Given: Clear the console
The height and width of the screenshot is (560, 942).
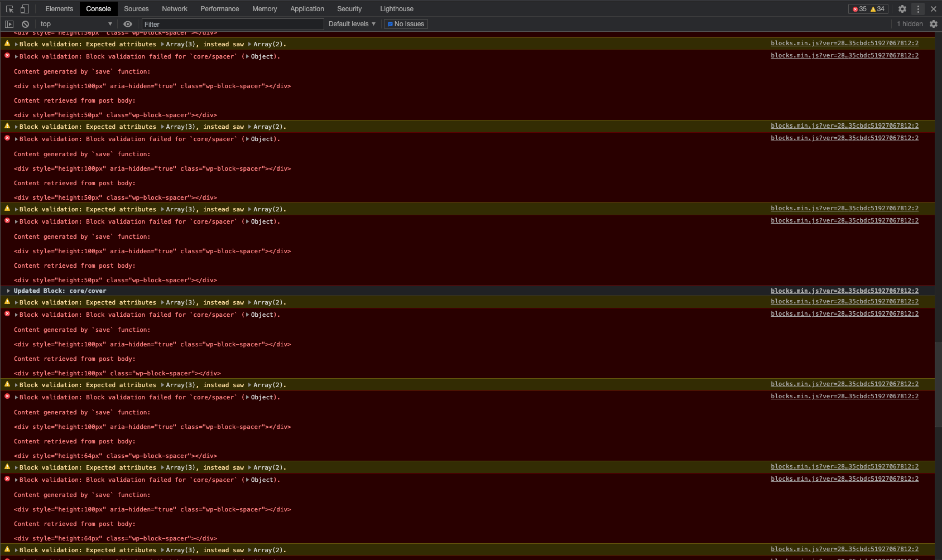Looking at the screenshot, I should (25, 24).
